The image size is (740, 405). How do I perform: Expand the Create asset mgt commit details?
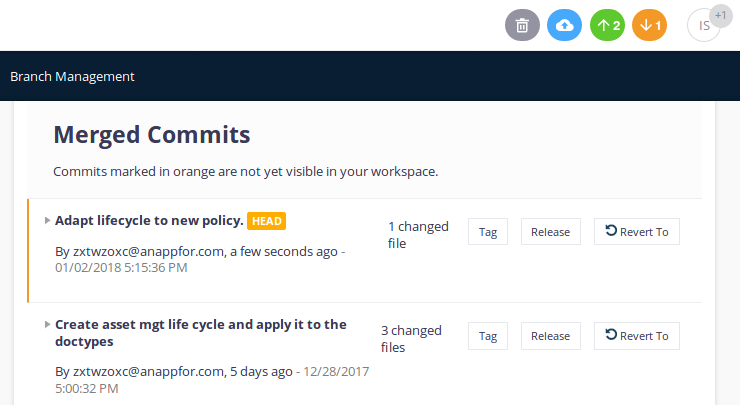tap(47, 324)
